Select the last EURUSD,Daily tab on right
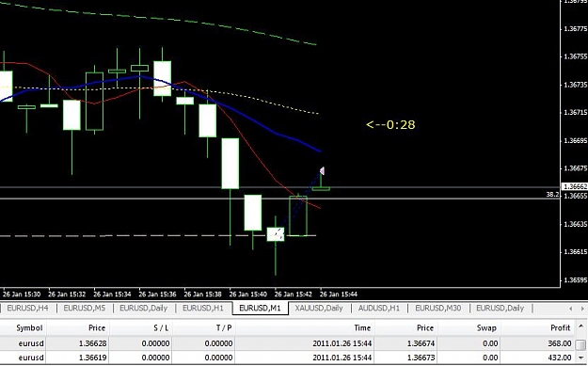 pos(500,309)
